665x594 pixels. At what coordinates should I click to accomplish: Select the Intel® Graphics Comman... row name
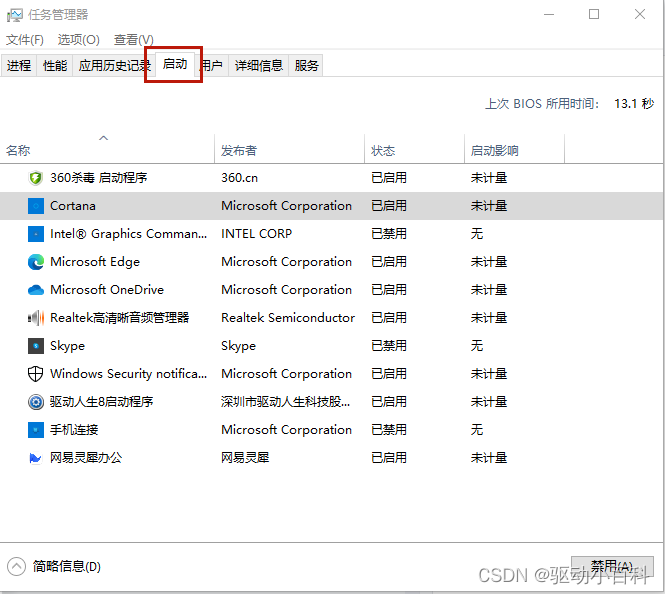point(129,234)
